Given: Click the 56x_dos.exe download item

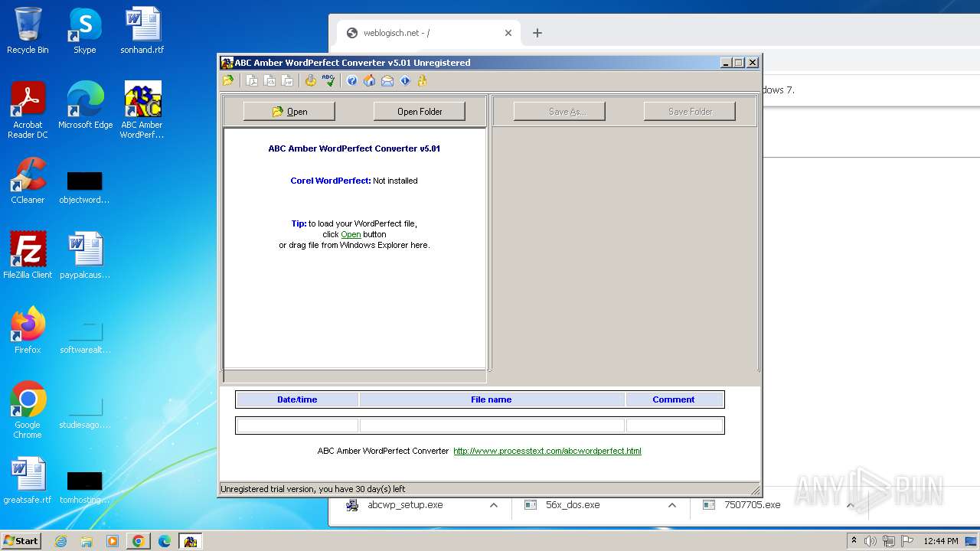Looking at the screenshot, I should [573, 505].
